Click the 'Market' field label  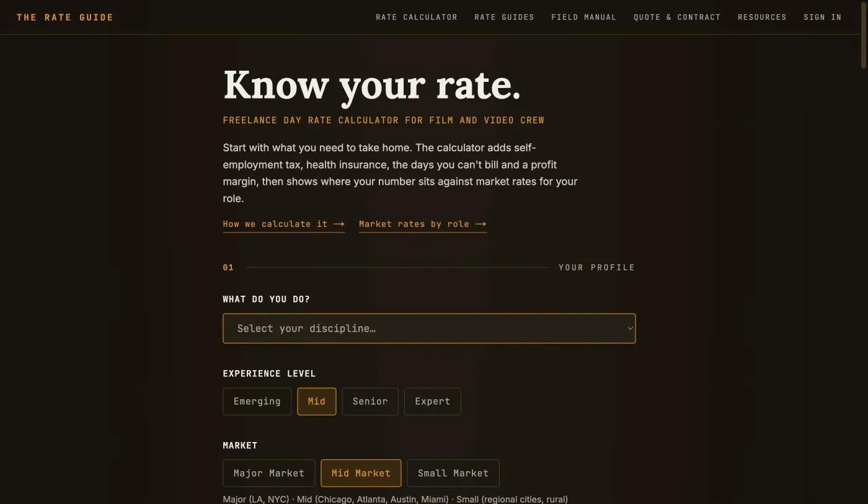coord(240,446)
